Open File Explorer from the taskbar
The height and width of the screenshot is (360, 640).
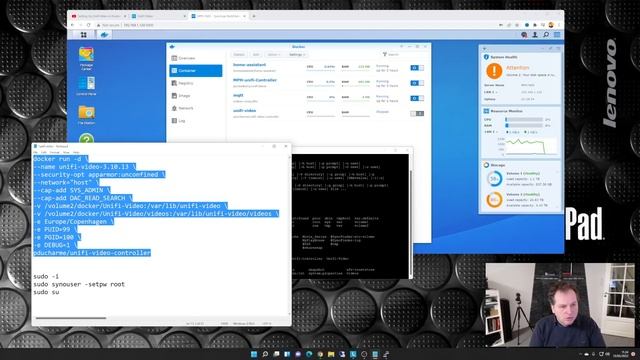pos(331,354)
